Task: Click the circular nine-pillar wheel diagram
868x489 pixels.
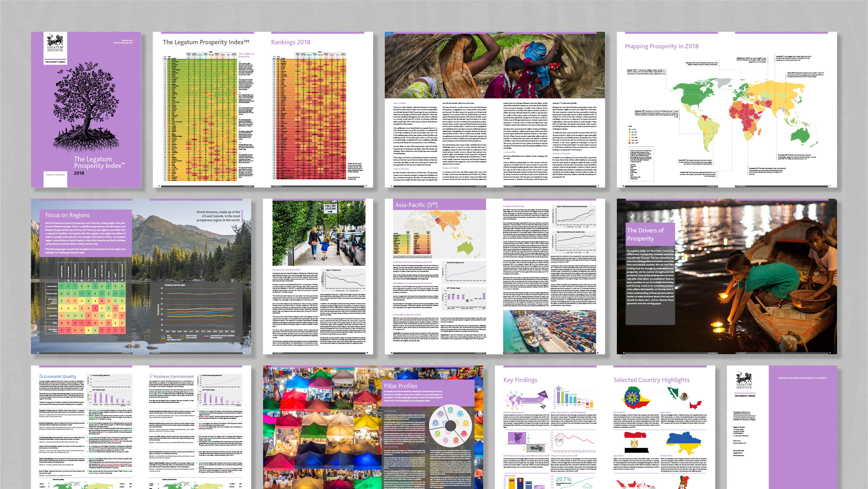Action: pos(450,426)
